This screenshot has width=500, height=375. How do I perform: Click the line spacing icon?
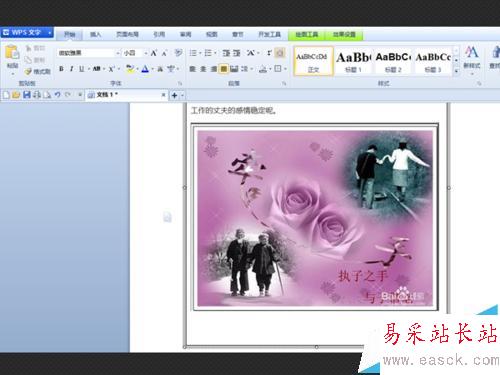(x=244, y=69)
